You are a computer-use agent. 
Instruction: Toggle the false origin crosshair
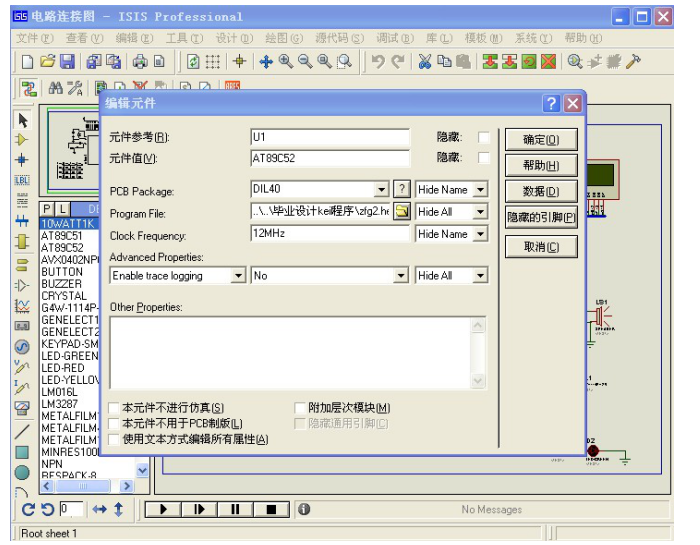tap(239, 61)
